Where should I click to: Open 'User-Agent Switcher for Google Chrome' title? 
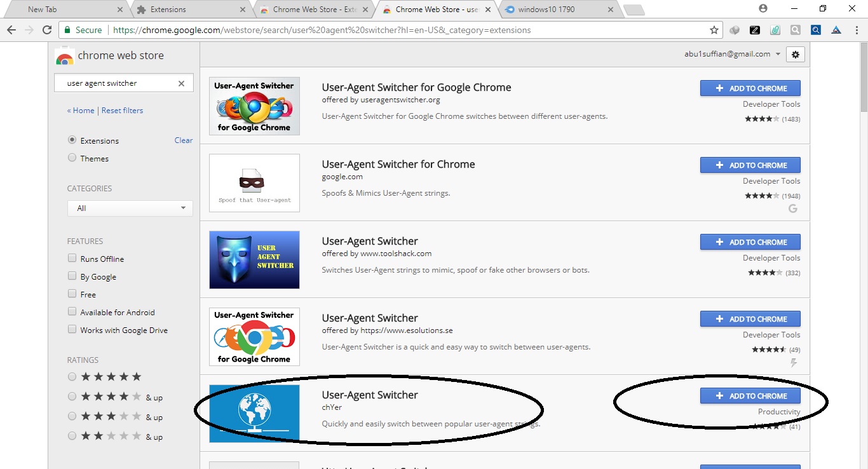pyautogui.click(x=416, y=88)
